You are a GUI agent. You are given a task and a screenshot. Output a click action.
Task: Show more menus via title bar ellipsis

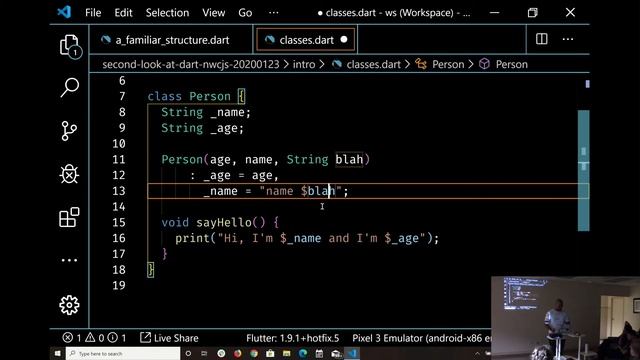273,13
